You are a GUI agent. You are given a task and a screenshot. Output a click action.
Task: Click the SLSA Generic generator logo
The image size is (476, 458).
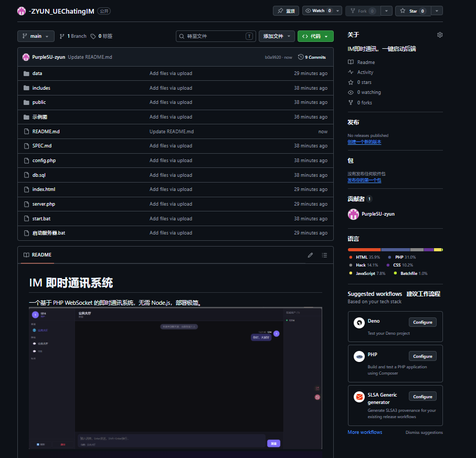(x=359, y=397)
